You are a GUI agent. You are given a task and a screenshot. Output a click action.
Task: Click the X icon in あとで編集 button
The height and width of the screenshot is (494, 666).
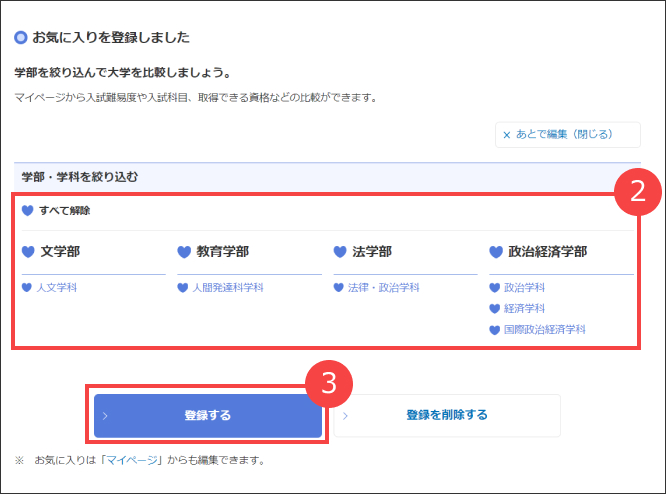[506, 134]
